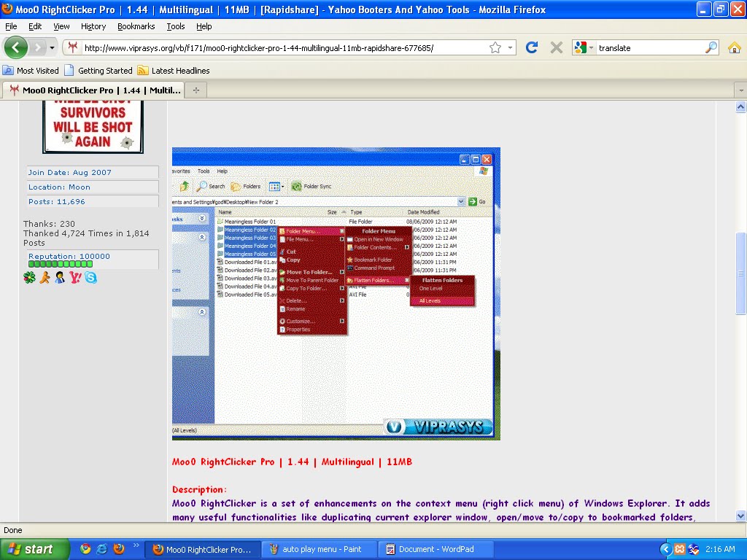Go back with the green Back arrow
747x560 pixels.
pos(16,47)
